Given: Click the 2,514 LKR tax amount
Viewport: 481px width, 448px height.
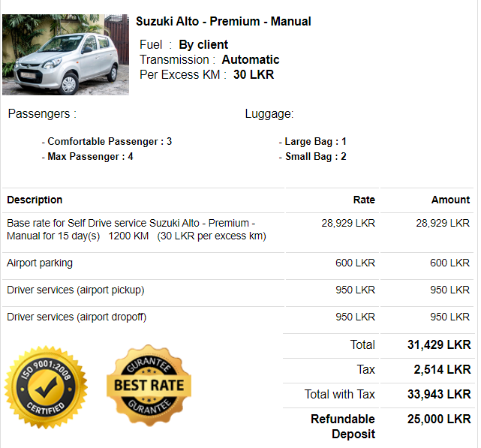Looking at the screenshot, I should click(x=442, y=369).
